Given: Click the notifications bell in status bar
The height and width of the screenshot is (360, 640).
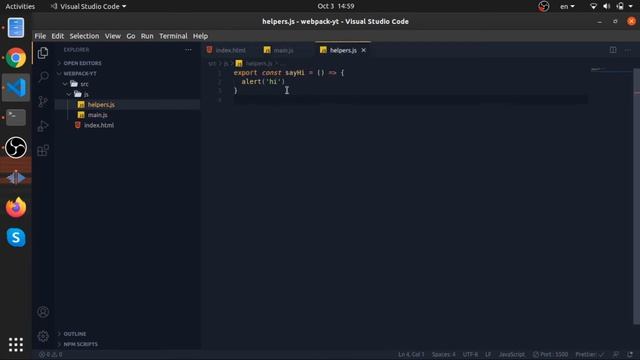Looking at the screenshot, I should pos(630,354).
